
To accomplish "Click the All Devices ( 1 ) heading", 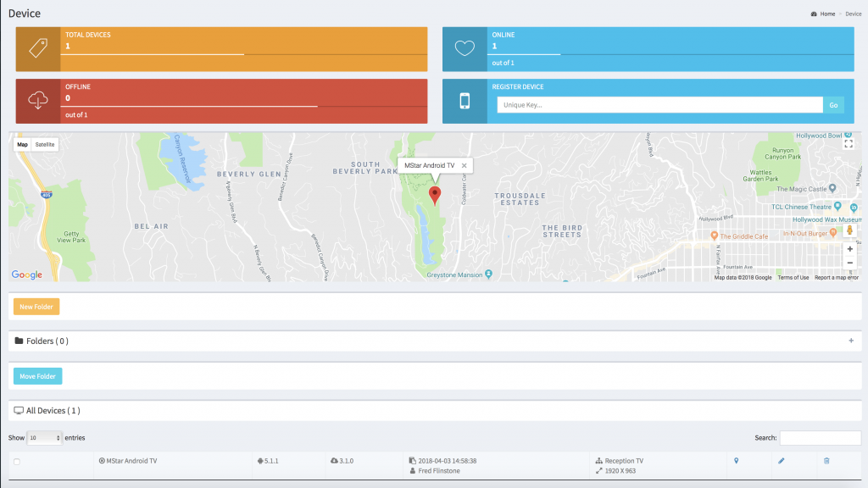I will point(53,411).
